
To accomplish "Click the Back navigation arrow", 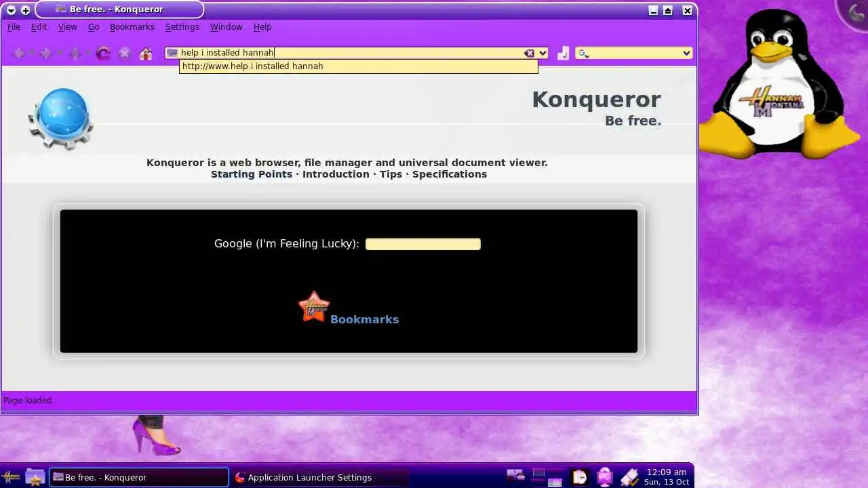I will click(x=19, y=53).
